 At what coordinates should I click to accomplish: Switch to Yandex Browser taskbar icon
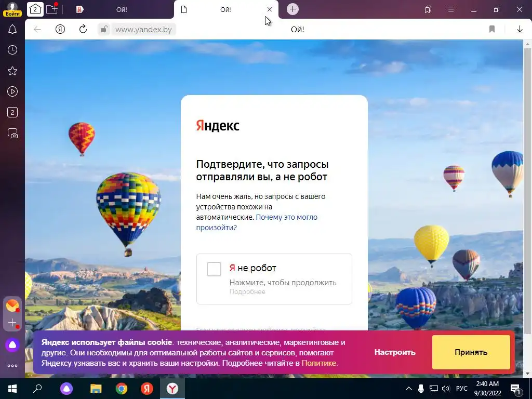172,389
